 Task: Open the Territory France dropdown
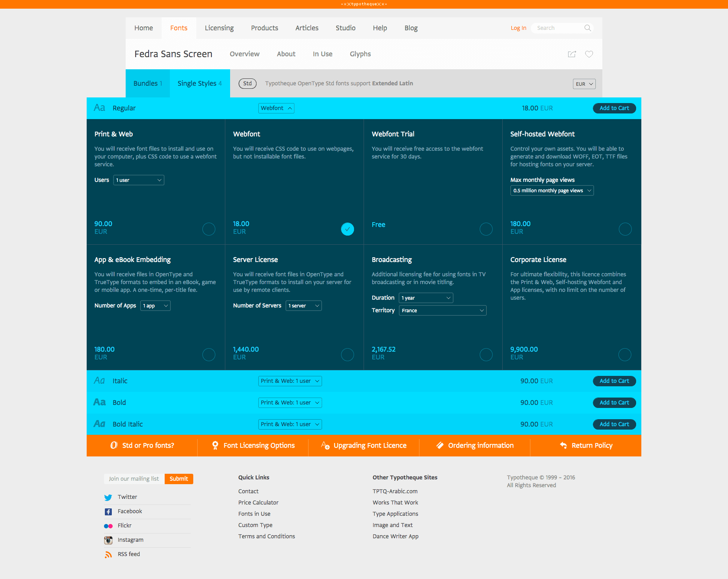(x=443, y=311)
